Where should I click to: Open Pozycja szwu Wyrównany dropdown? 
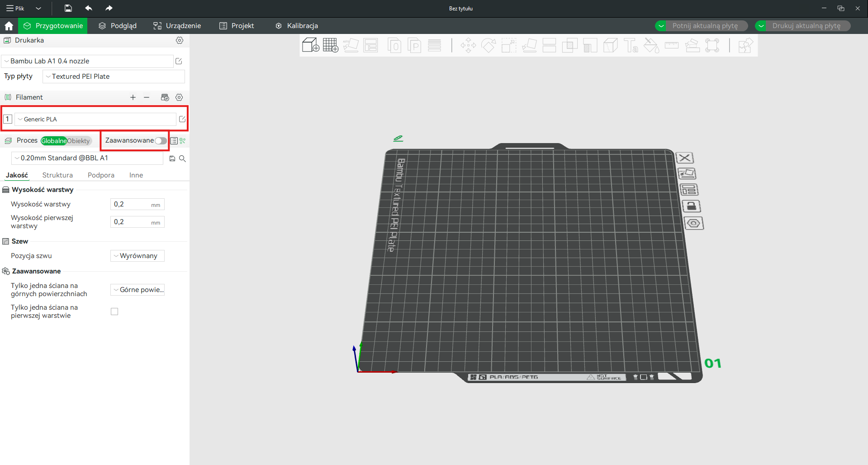137,256
